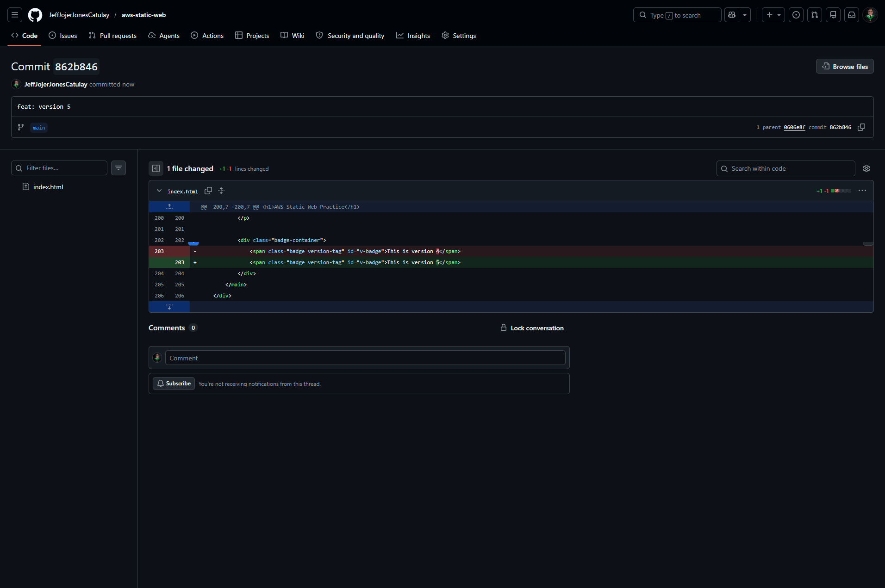Click the Browse files button
This screenshot has width=885, height=588.
click(x=845, y=66)
